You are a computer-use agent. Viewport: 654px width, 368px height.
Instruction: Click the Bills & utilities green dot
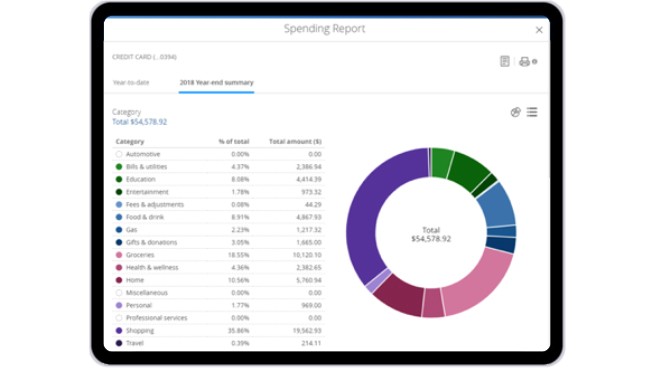click(119, 167)
